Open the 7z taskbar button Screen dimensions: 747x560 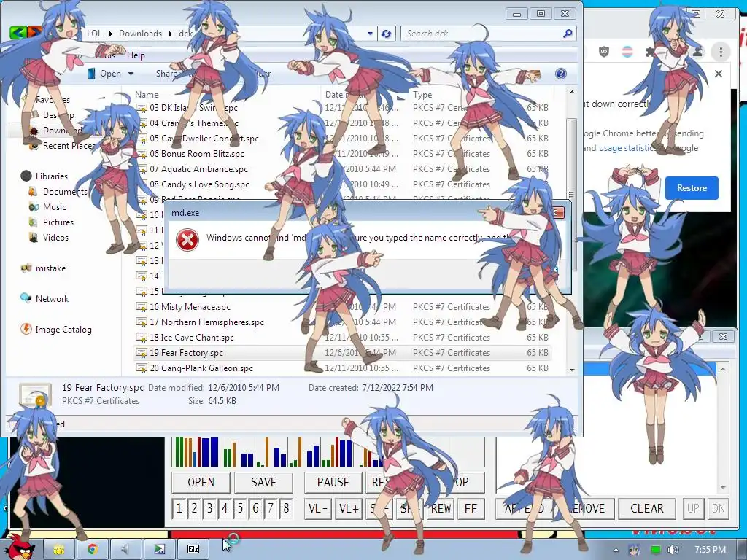[193, 550]
